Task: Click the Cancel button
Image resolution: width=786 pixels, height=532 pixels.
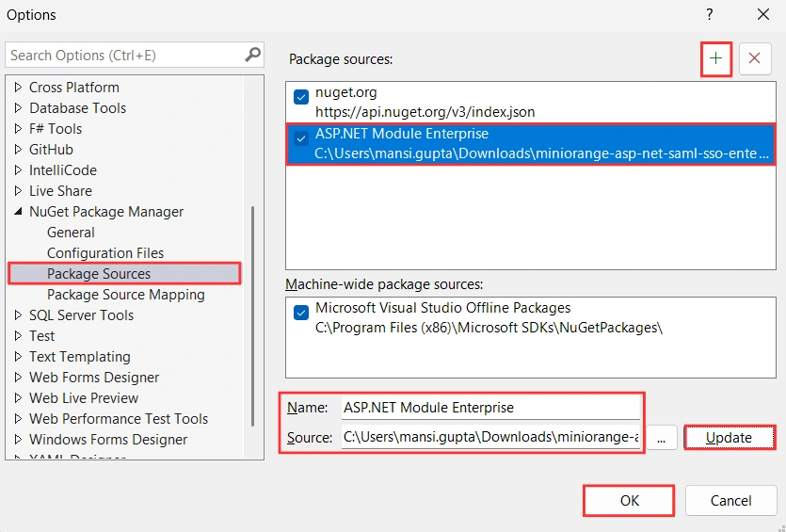Action: pos(730,500)
